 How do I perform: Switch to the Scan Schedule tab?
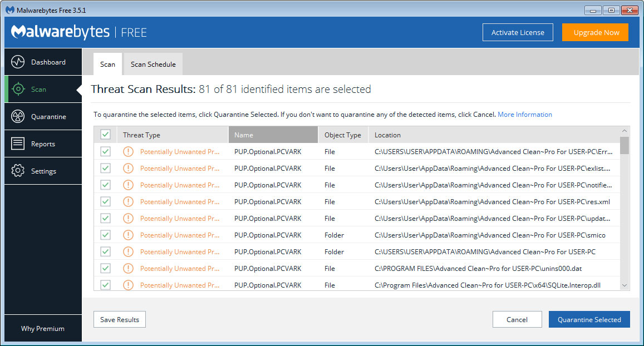[x=153, y=64]
